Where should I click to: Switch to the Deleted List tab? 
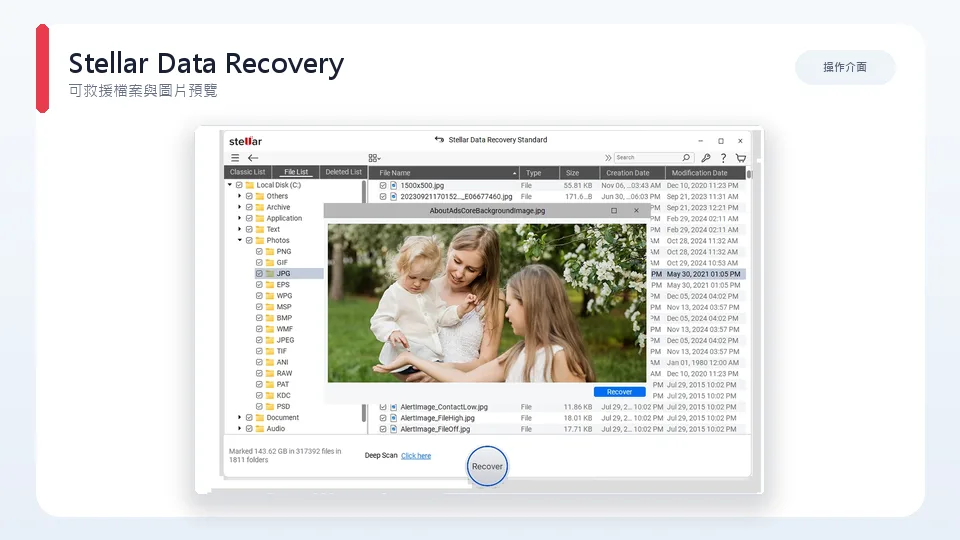pyautogui.click(x=343, y=172)
